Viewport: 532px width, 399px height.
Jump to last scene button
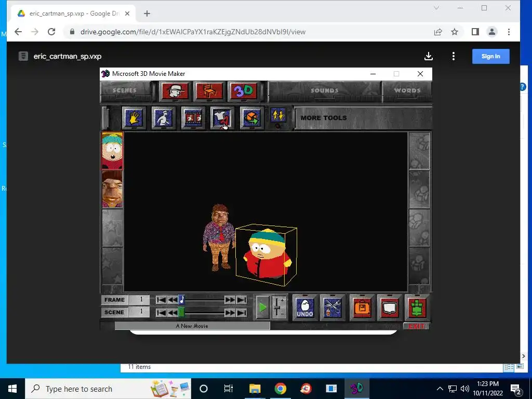[x=241, y=312]
